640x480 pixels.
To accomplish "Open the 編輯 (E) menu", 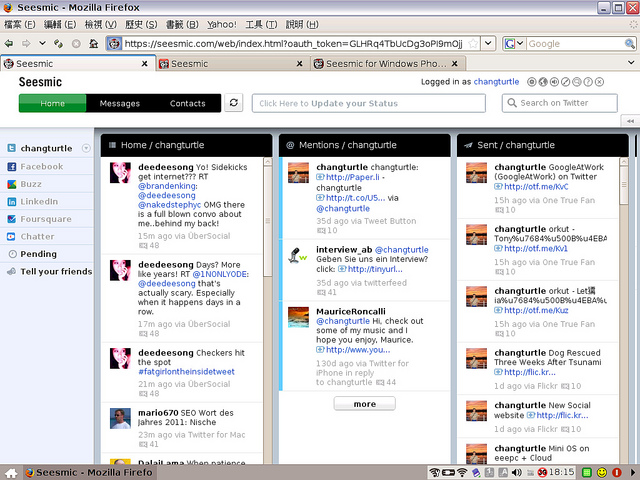I will click(60, 24).
